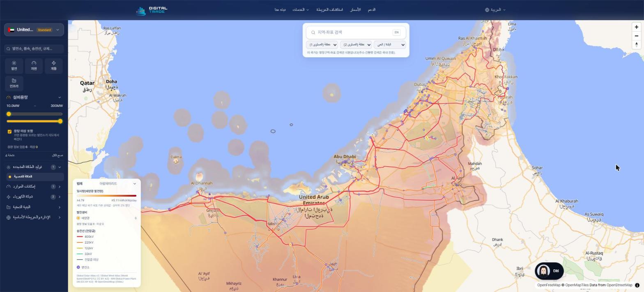644x292 pixels.
Task: Toggle the EN language button in map search
Action: (396, 32)
